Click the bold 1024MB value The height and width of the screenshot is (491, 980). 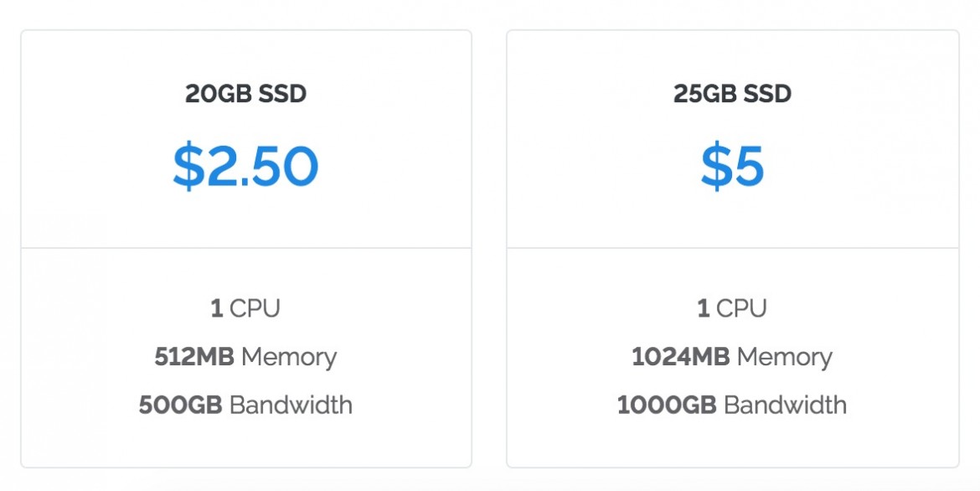coord(681,357)
